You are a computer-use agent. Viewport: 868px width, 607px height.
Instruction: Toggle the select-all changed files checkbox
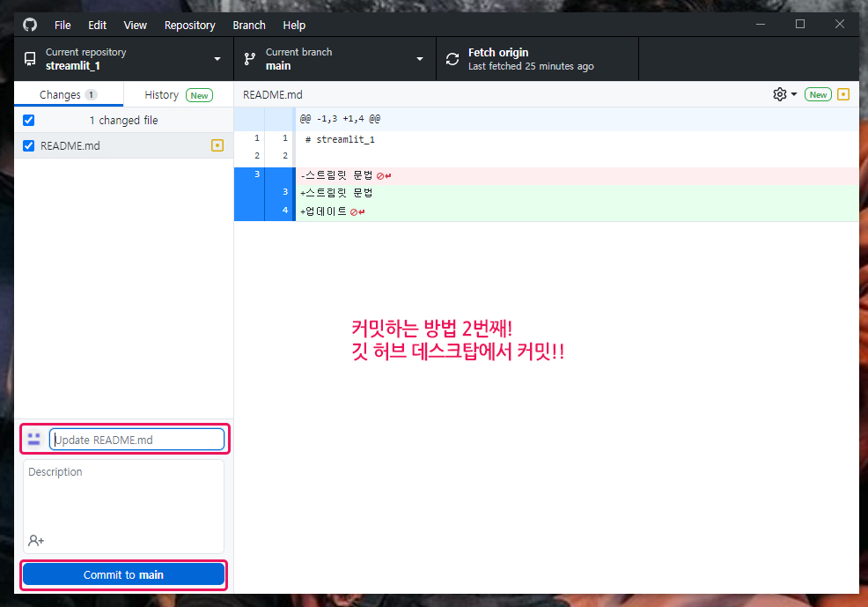pyautogui.click(x=29, y=120)
